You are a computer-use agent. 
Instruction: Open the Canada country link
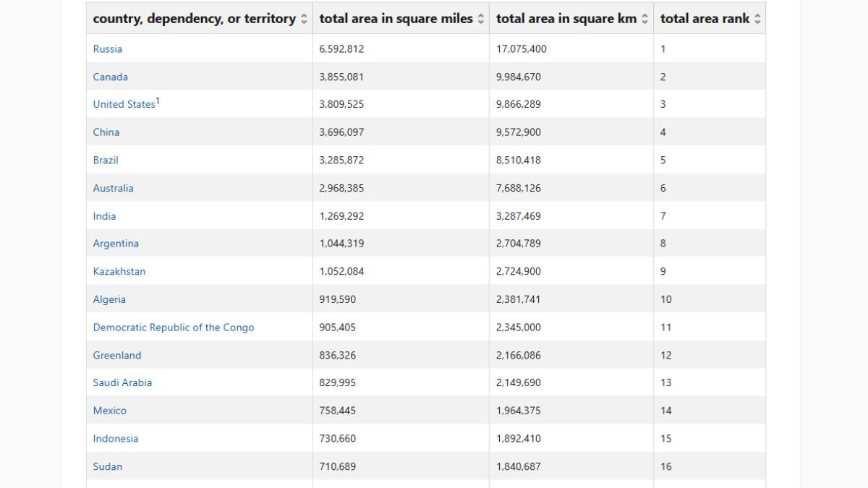[x=110, y=77]
